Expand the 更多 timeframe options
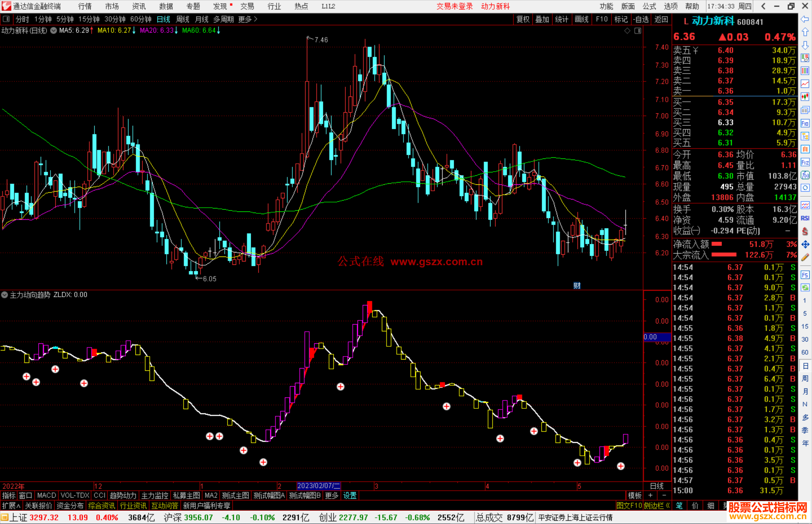The height and width of the screenshot is (524, 812). tap(248, 19)
